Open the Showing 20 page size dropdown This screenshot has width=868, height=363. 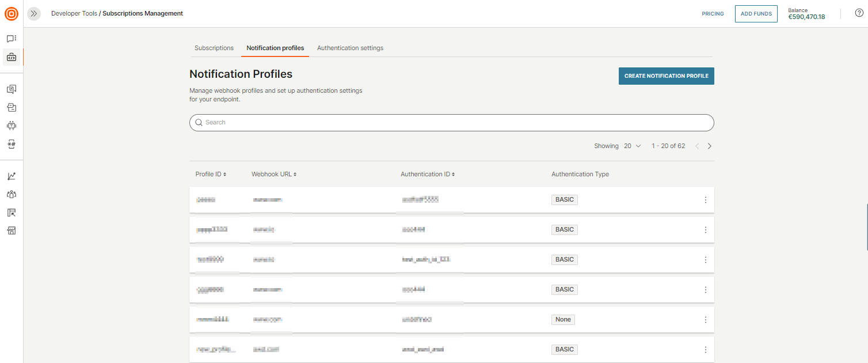[x=631, y=146]
